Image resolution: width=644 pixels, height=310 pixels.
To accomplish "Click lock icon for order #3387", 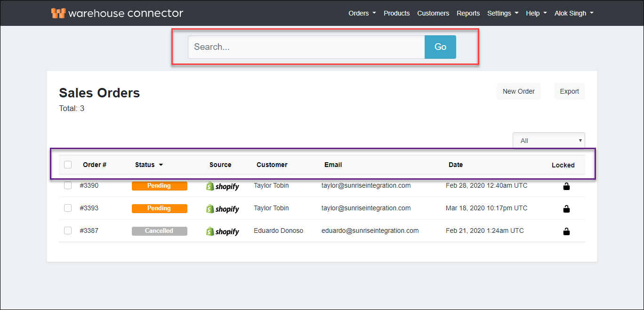I will tap(566, 231).
